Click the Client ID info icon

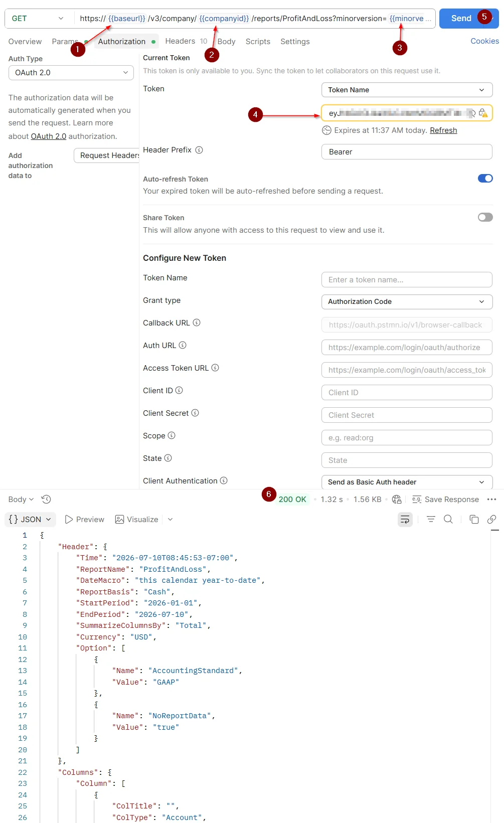[179, 390]
